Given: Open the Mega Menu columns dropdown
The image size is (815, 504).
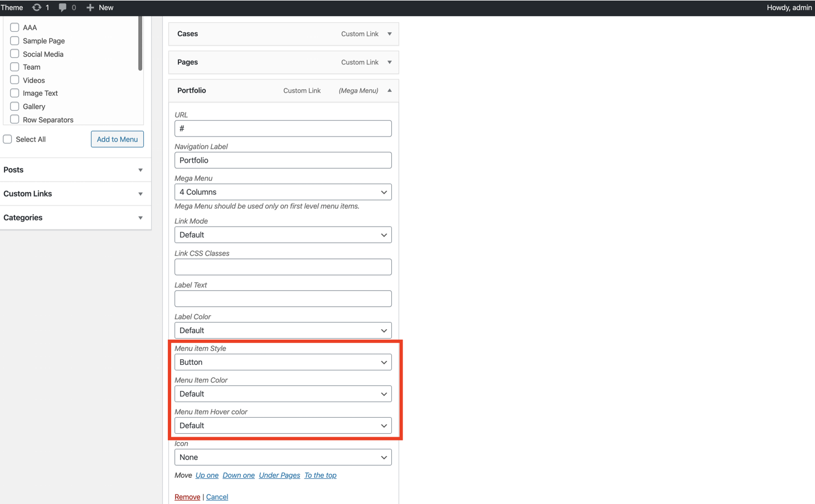Looking at the screenshot, I should click(283, 192).
